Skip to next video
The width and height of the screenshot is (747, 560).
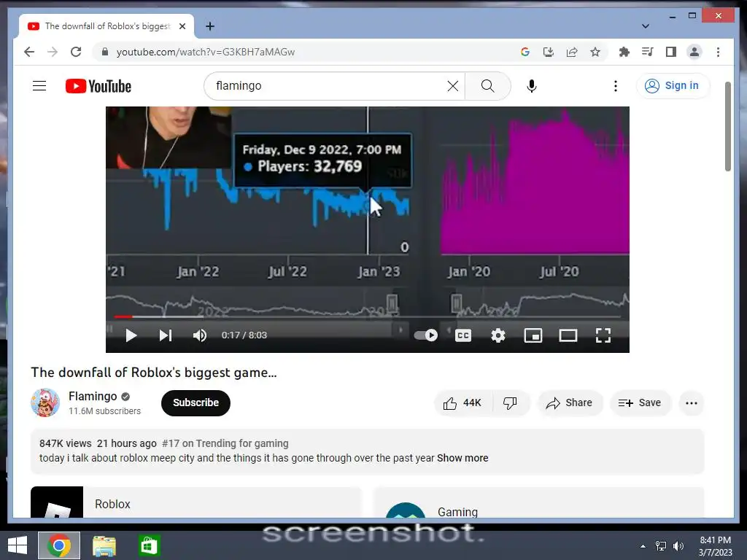166,335
